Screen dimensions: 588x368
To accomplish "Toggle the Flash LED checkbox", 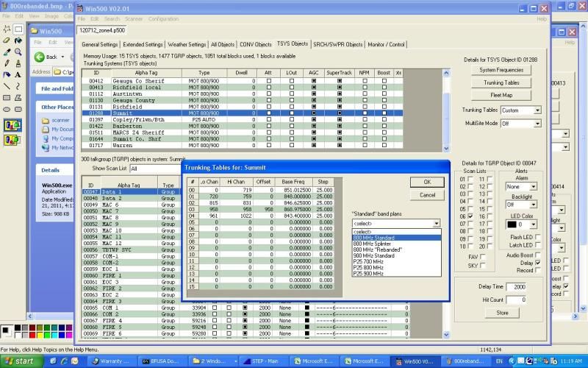I will [x=538, y=237].
